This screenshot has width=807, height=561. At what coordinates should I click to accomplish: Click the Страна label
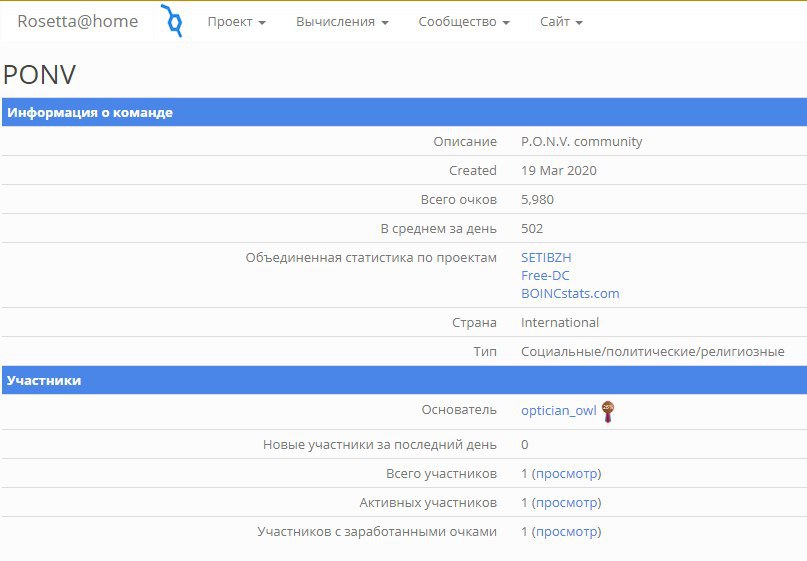475,323
